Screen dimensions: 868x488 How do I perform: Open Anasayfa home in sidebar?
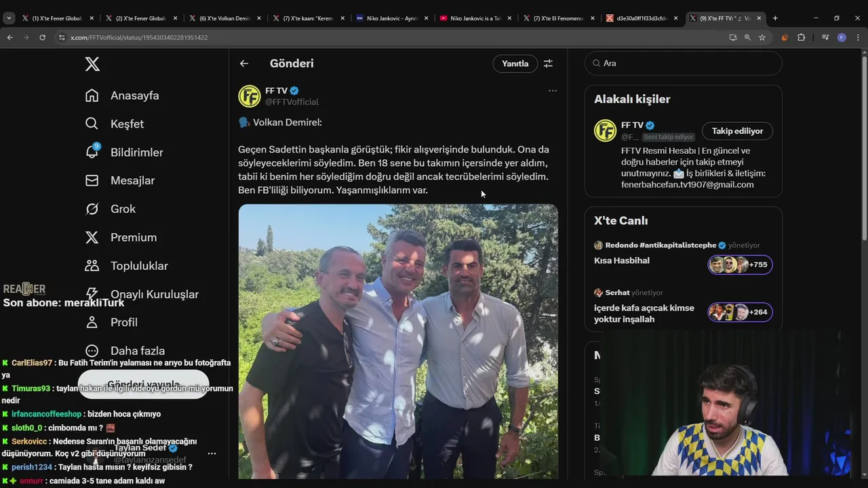tap(123, 96)
